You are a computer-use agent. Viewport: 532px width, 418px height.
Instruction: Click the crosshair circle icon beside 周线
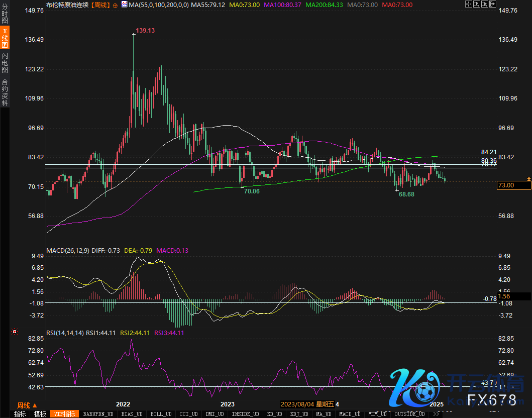(116, 5)
